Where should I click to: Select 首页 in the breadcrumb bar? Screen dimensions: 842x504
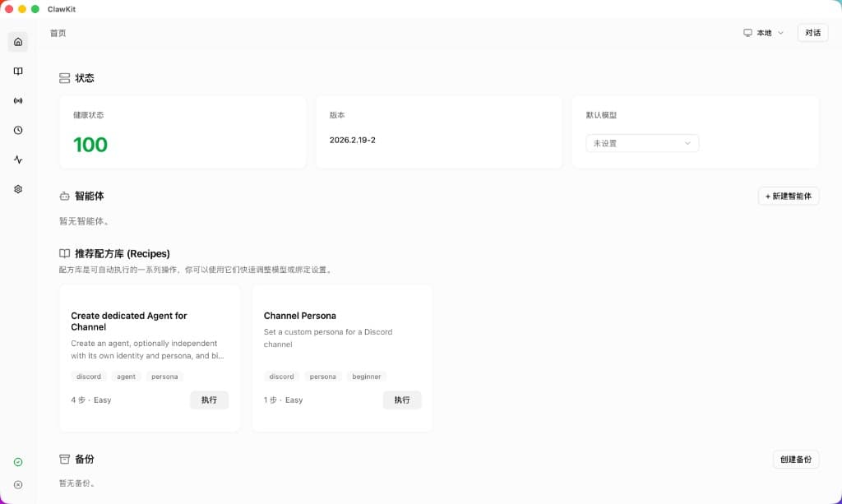coord(58,33)
